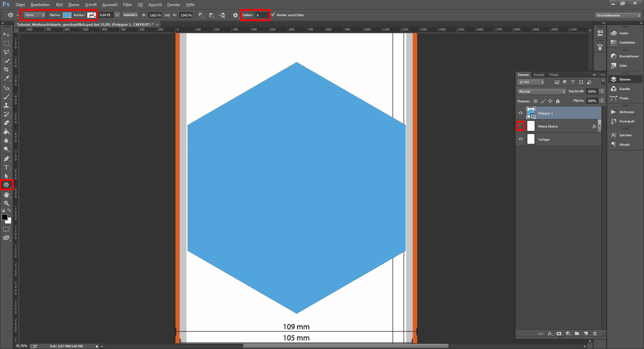Open the Normal blend mode dropdown
Screen dimensions: 644x349
541,92
